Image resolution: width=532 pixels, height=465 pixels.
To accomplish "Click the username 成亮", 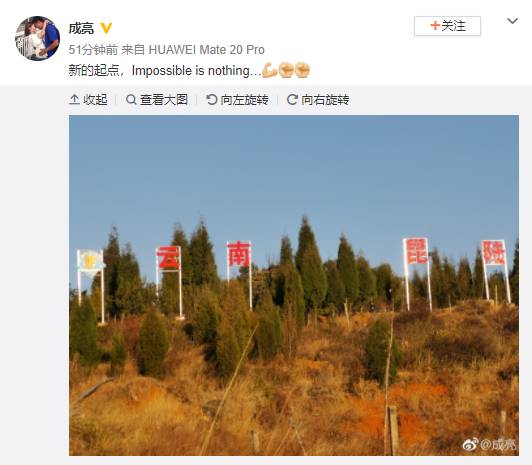I will (81, 28).
